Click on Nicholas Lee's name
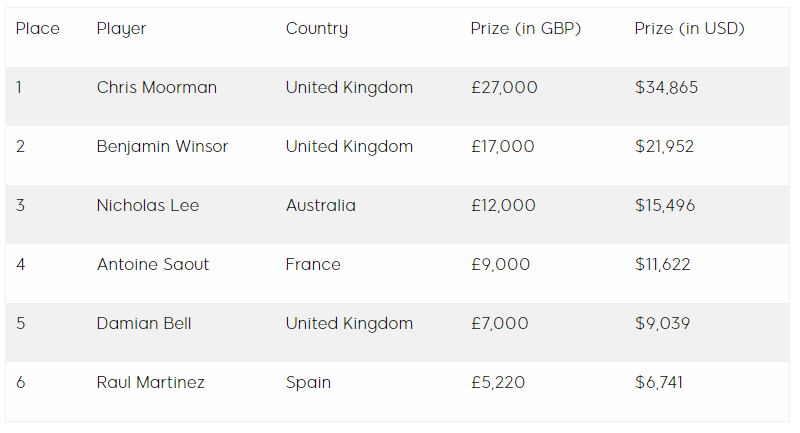 (147, 206)
